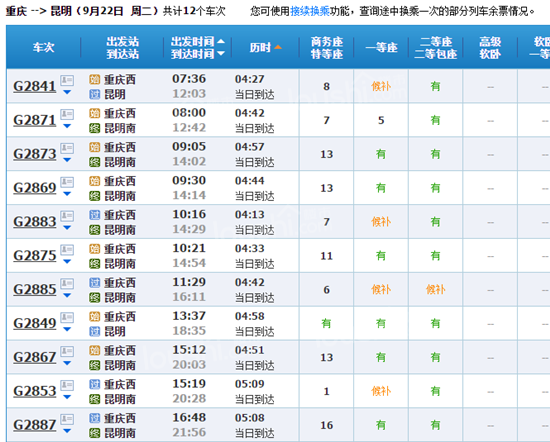Sort by 到达时间 arrival time header
Screen dimensions: 550x442
tap(197, 54)
